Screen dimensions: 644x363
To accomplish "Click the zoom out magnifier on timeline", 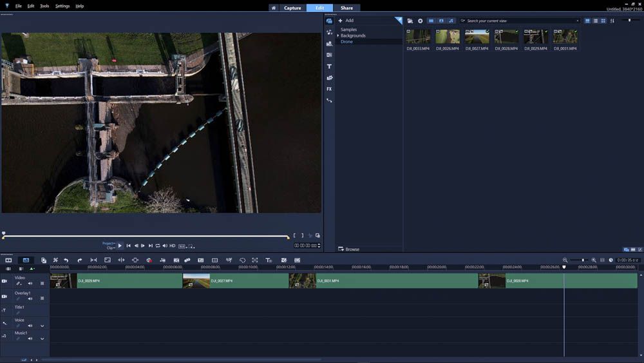I will (565, 260).
